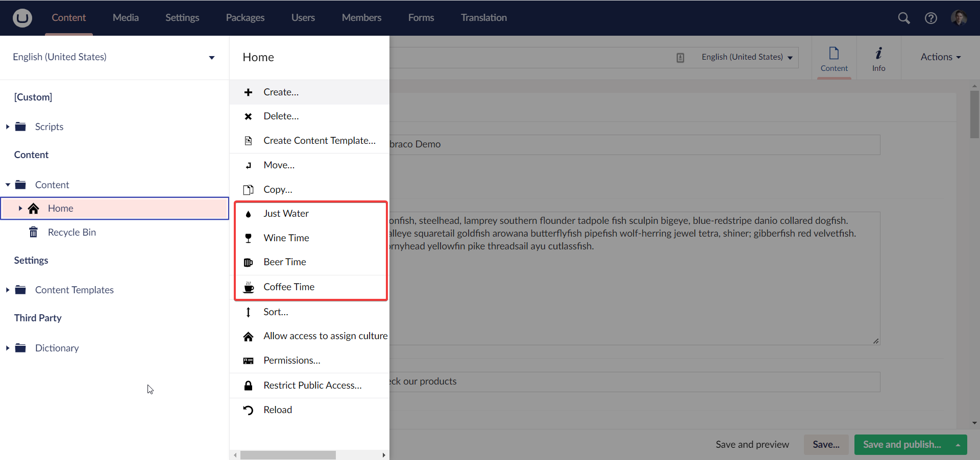Click the padlock icon for Restrict Public Access

click(x=248, y=386)
